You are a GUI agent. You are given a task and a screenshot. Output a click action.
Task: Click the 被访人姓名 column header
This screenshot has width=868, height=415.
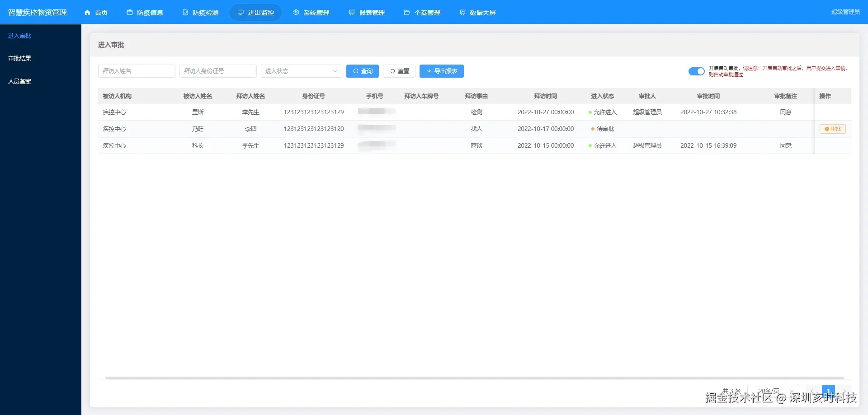tap(198, 96)
